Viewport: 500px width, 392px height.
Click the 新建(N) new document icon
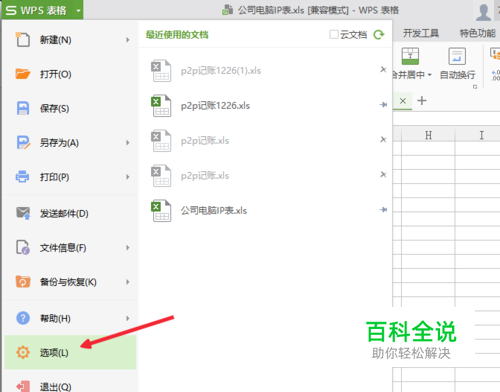pyautogui.click(x=23, y=40)
